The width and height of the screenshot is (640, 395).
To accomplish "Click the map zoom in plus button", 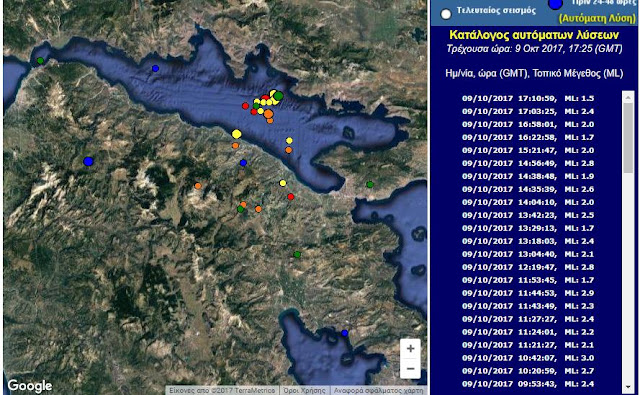I will [x=410, y=348].
